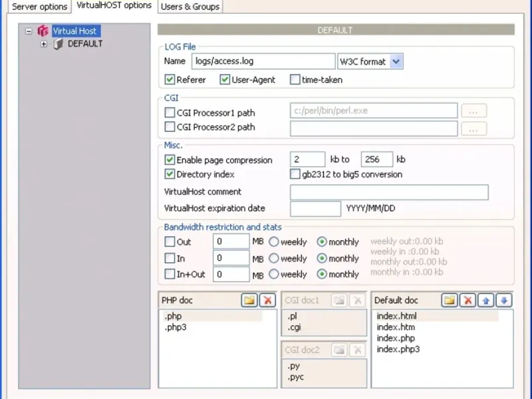The image size is (532, 399).
Task: Select weekly for Out bandwidth
Action: tap(274, 242)
